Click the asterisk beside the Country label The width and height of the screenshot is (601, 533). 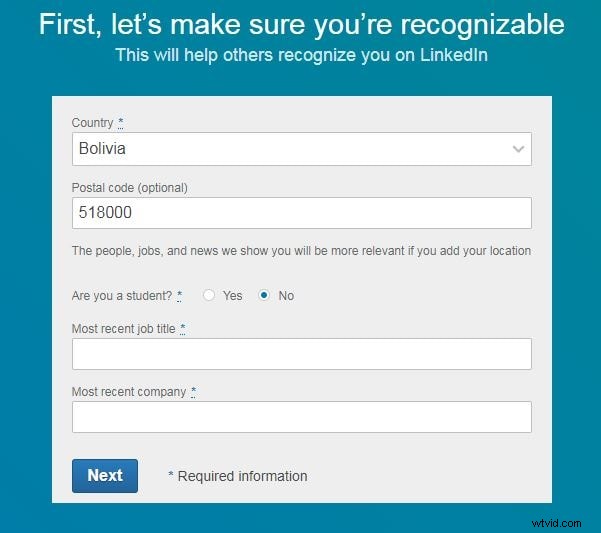pyautogui.click(x=120, y=123)
